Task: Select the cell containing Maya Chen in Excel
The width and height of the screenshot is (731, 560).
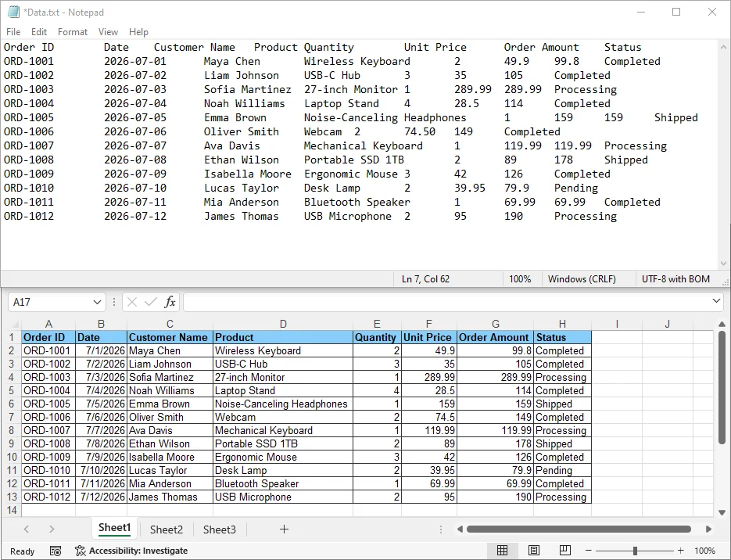Action: point(170,350)
